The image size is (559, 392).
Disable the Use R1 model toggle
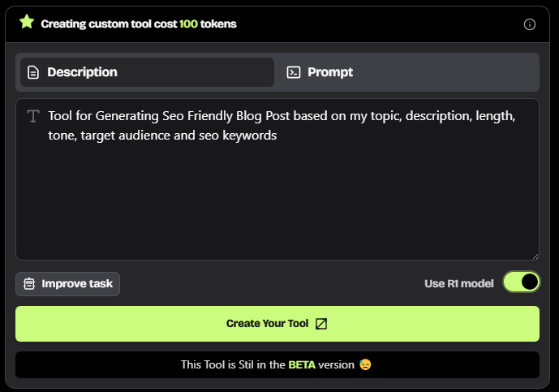coord(521,282)
